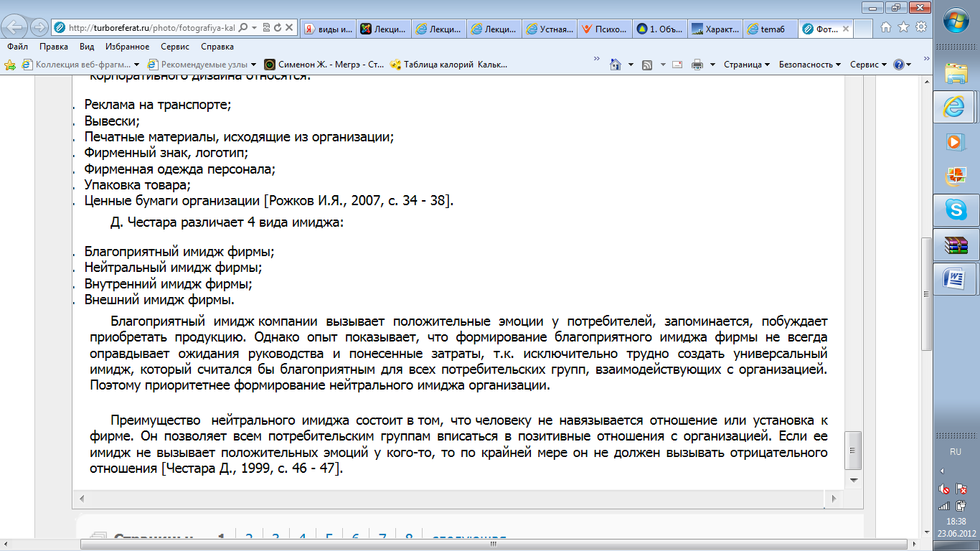The height and width of the screenshot is (551, 980).
Task: Stop loading with the address bar X
Action: [289, 28]
